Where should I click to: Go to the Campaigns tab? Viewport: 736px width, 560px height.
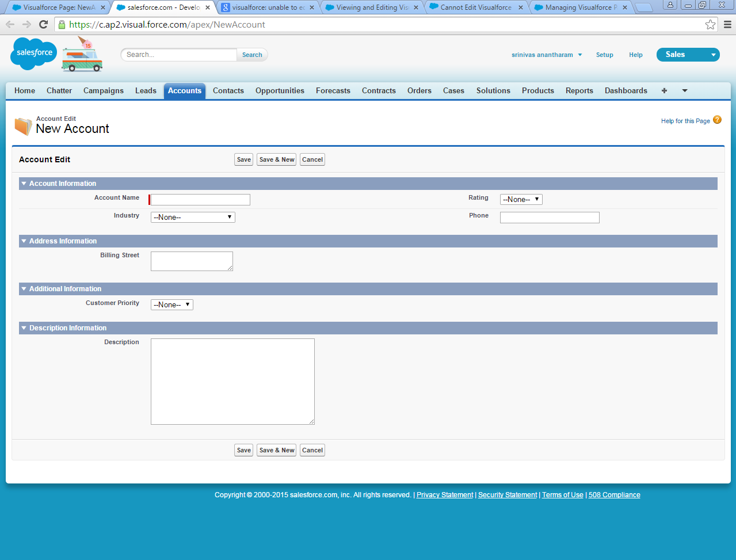click(104, 91)
